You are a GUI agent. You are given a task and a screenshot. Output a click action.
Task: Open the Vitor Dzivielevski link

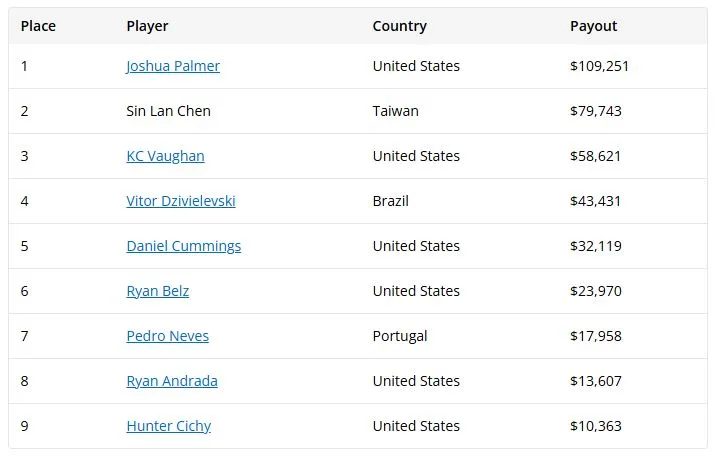[181, 201]
